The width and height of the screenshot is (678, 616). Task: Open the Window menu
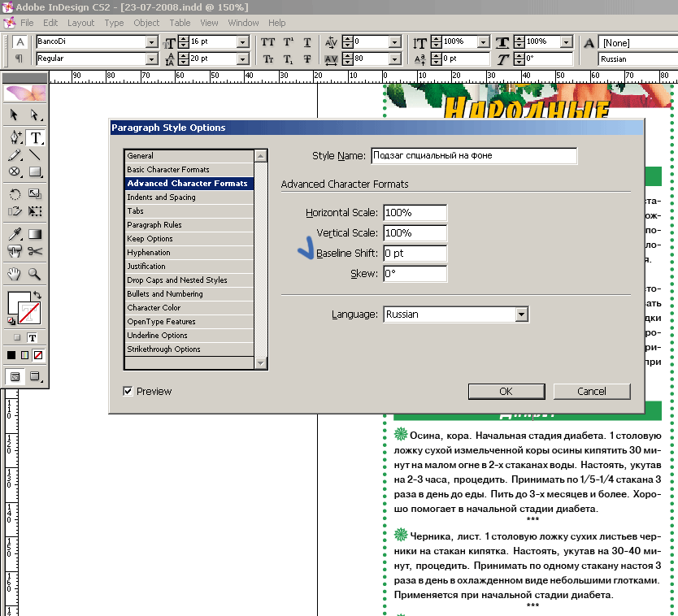pos(243,23)
